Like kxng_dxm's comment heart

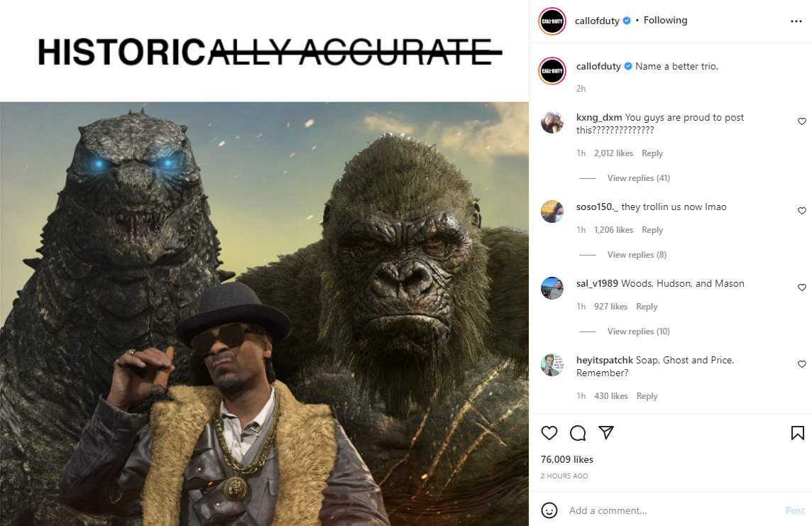[x=801, y=121]
